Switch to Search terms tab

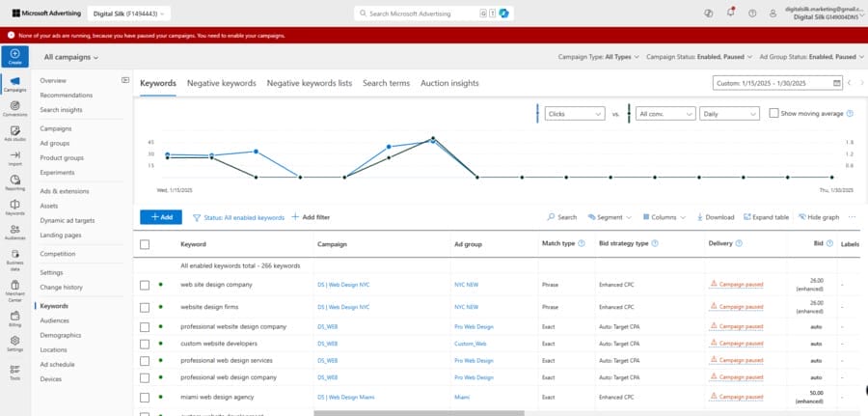(387, 83)
